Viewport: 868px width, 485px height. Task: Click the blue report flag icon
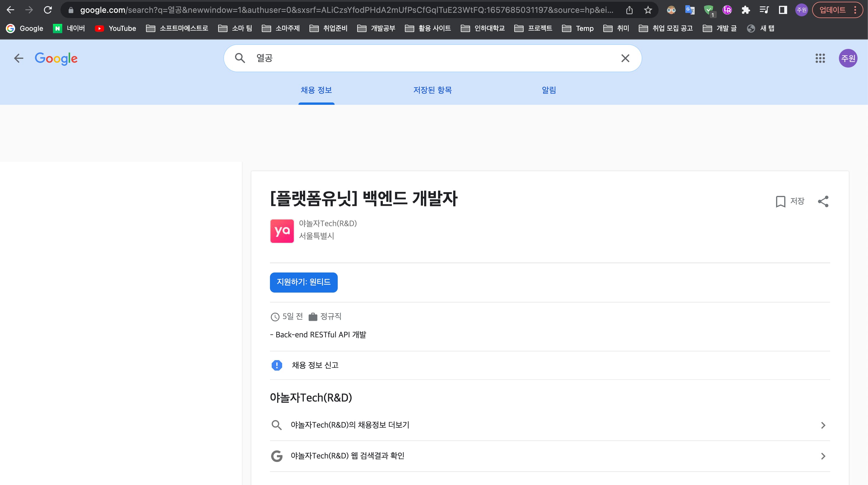[277, 365]
